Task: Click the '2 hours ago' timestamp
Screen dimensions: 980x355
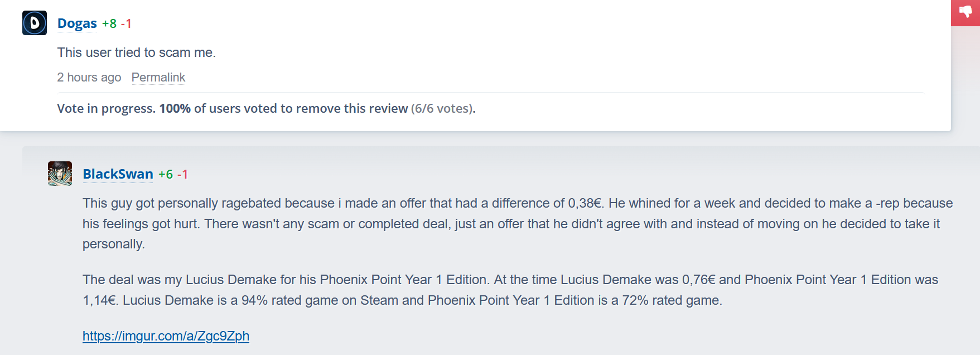Action: [x=89, y=78]
